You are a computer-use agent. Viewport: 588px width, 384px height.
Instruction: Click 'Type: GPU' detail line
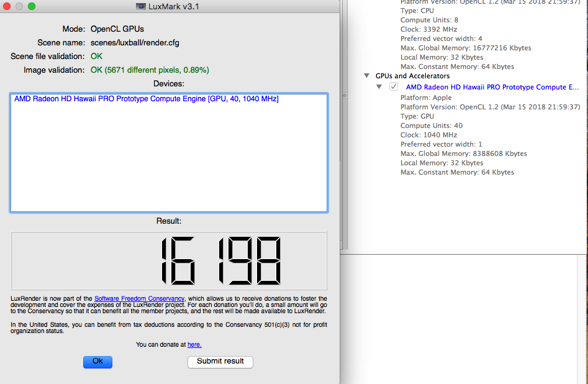[x=417, y=116]
